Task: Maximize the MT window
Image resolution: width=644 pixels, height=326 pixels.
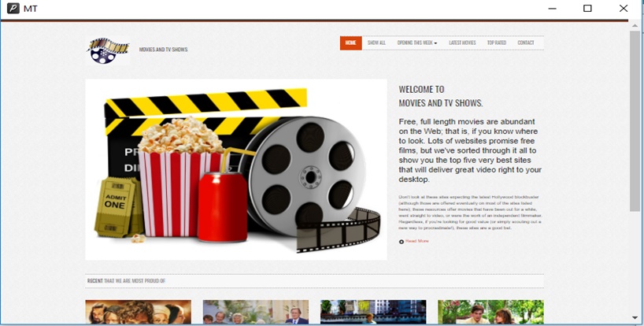Action: (587, 9)
